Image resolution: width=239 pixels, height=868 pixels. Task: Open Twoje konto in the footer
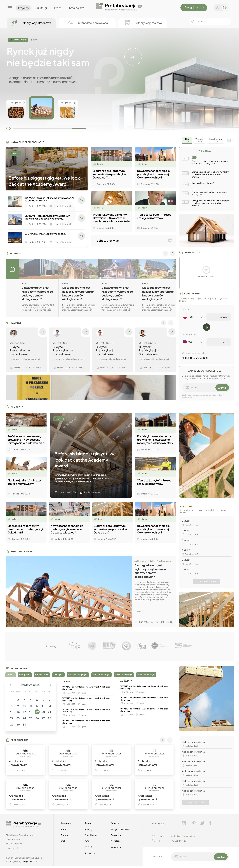(x=117, y=847)
